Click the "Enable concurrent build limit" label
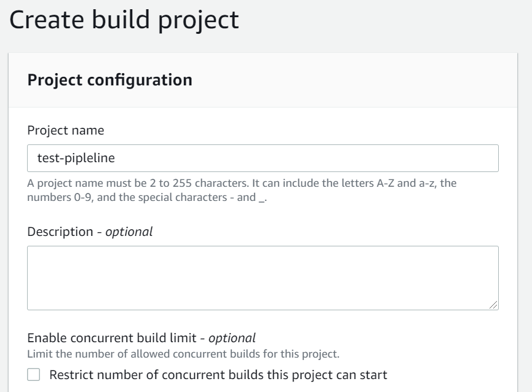This screenshot has width=532, height=392. coord(116,338)
